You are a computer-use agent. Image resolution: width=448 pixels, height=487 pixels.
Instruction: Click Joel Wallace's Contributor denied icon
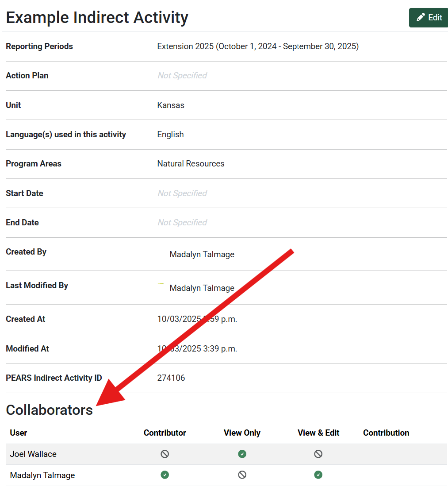pos(165,454)
